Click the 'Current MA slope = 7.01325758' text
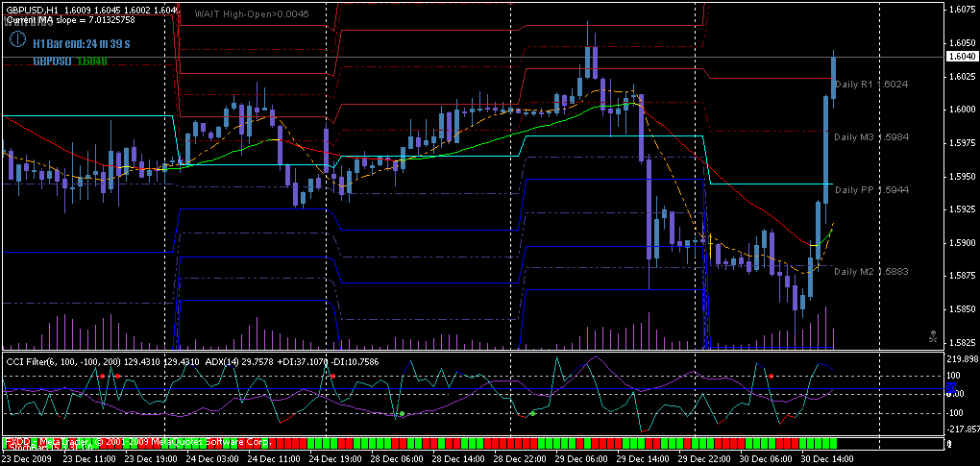980x466 pixels. [x=70, y=20]
